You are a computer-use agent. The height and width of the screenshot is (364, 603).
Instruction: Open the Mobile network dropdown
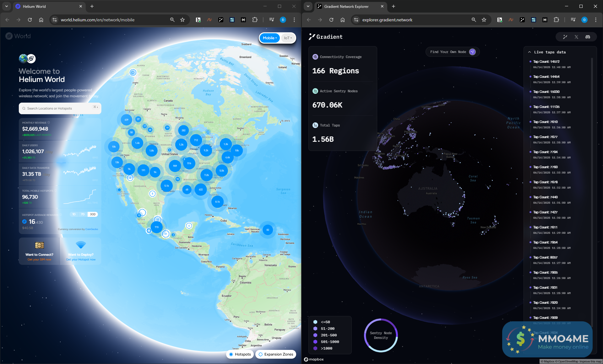[x=269, y=38]
